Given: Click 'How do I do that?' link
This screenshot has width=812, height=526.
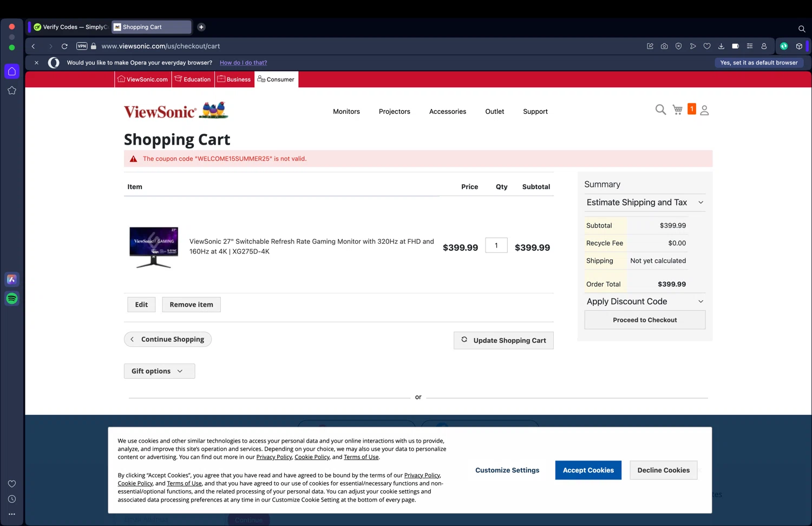Looking at the screenshot, I should click(x=243, y=63).
